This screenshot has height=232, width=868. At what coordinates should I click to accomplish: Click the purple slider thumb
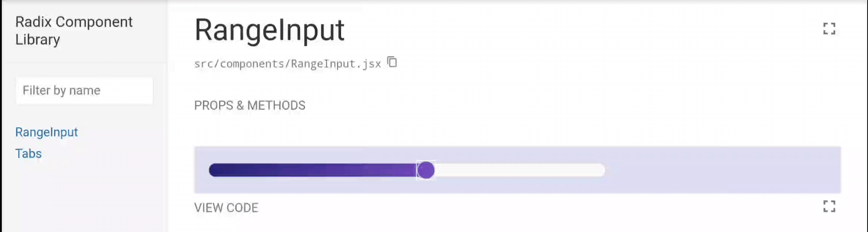(x=426, y=170)
